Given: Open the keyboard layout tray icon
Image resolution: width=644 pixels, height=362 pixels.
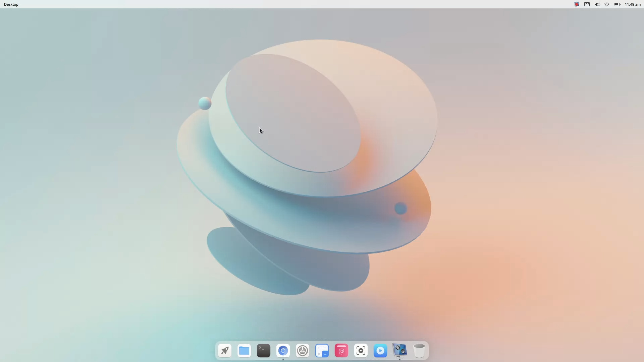Looking at the screenshot, I should [587, 4].
